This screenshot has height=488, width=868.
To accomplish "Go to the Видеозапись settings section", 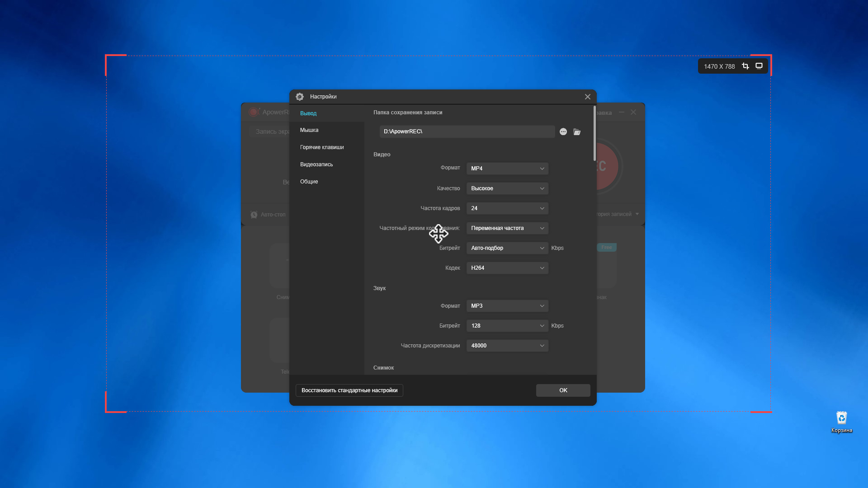I will [x=316, y=164].
